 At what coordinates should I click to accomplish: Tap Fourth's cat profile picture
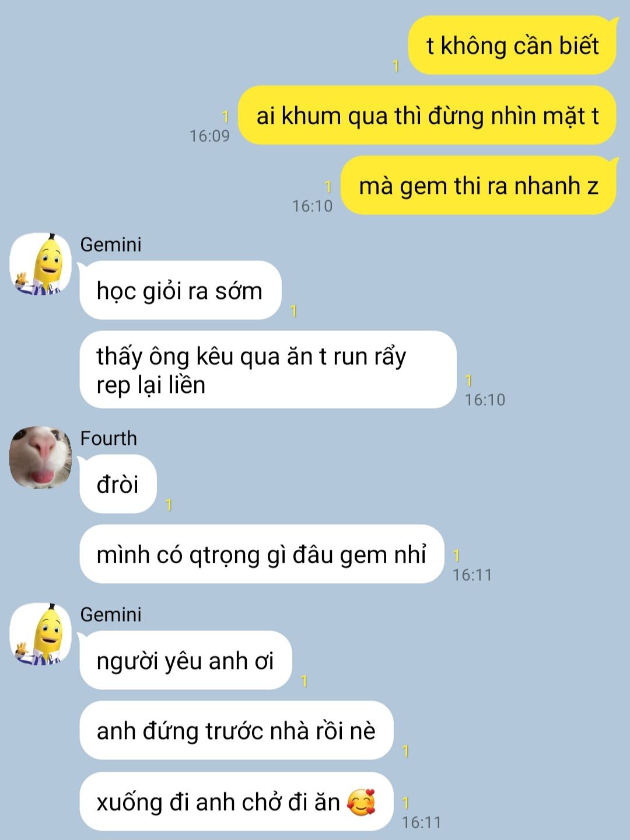(x=41, y=458)
